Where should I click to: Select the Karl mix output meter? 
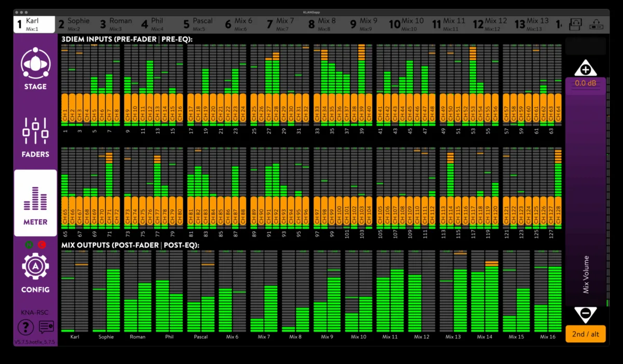click(x=75, y=291)
